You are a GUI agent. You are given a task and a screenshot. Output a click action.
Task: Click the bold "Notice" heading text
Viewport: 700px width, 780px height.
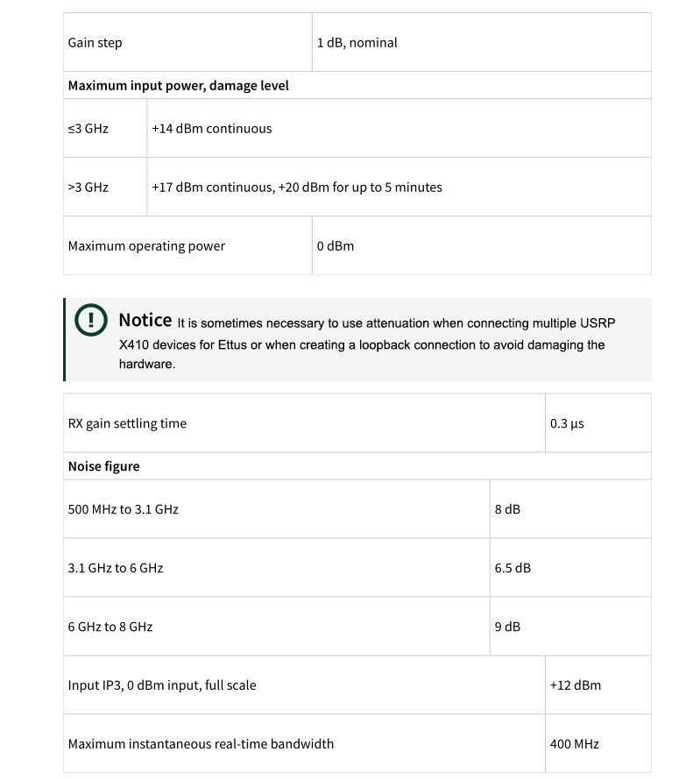tap(145, 320)
